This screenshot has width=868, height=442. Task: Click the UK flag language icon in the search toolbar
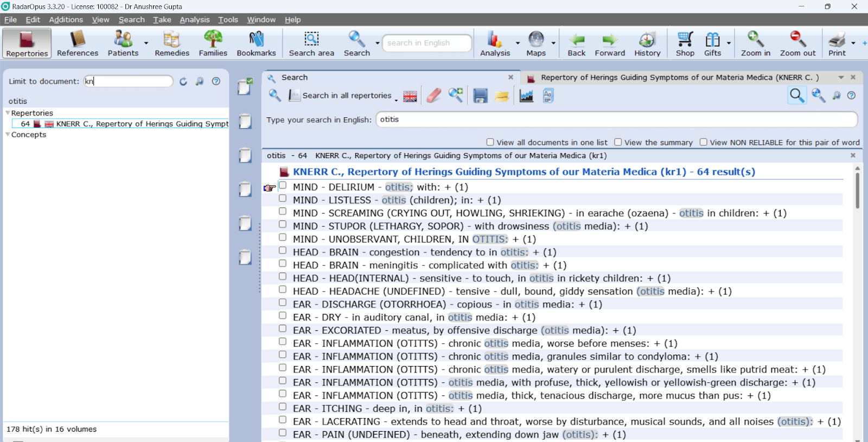click(410, 96)
